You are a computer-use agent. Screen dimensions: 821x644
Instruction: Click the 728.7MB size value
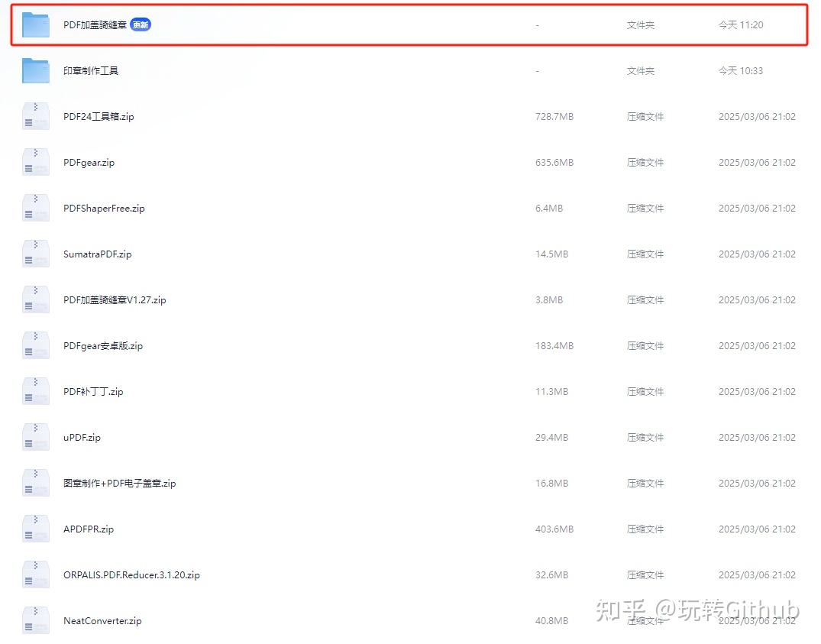click(x=554, y=116)
